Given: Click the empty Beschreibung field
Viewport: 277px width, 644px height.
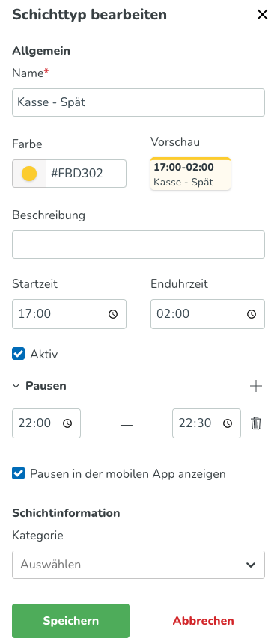Looking at the screenshot, I should click(138, 245).
